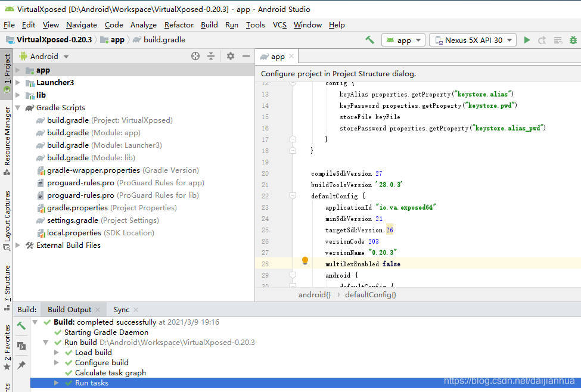Image resolution: width=581 pixels, height=392 pixels.
Task: Close the Build Output tab
Action: [98, 309]
